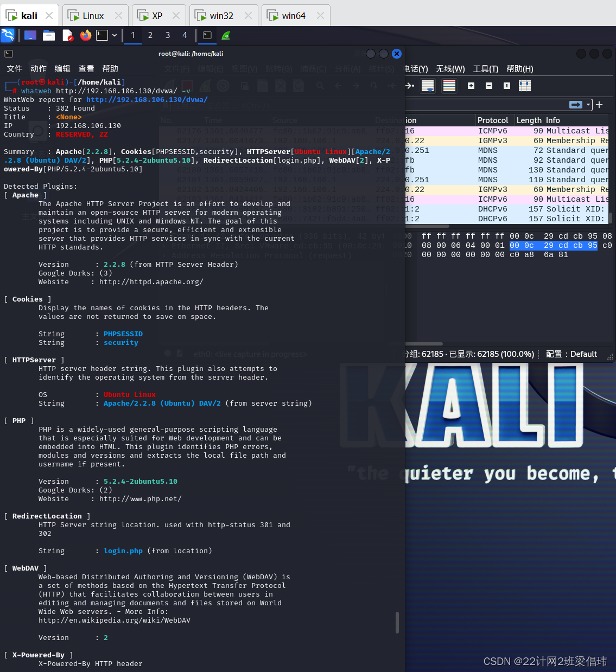
Task: Close the XP VM tab
Action: click(176, 16)
